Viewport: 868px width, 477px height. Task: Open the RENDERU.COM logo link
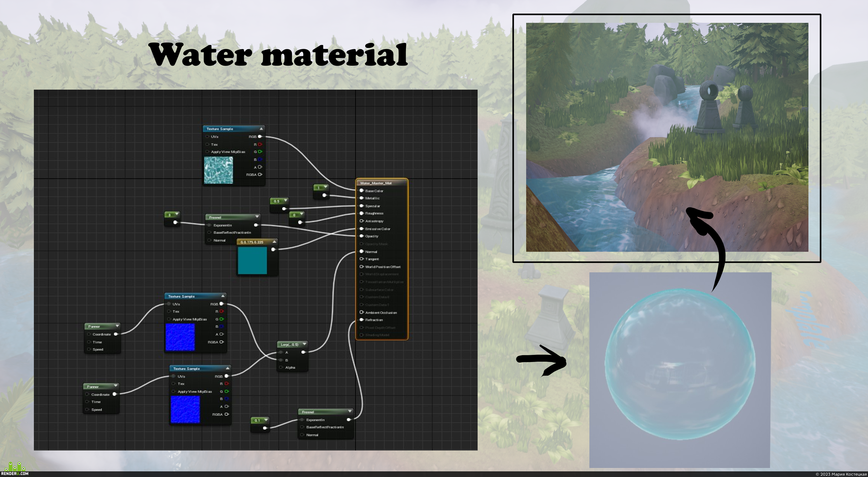click(14, 469)
